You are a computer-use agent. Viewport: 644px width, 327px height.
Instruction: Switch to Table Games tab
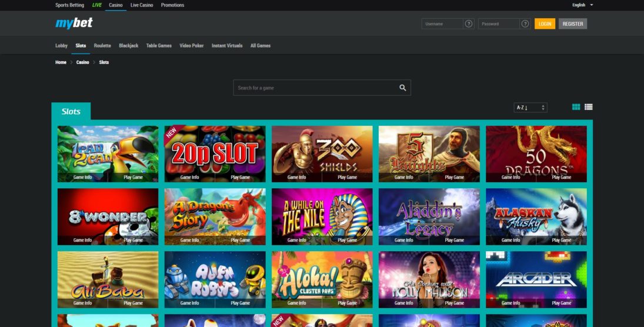point(159,46)
